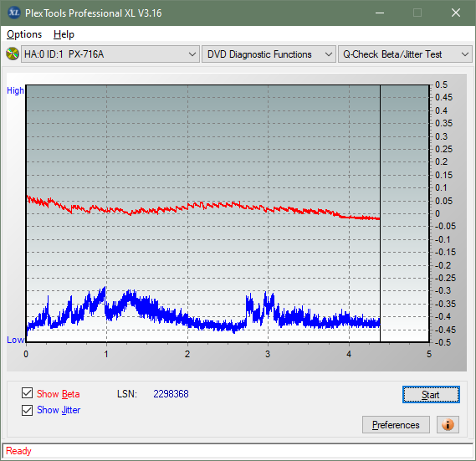This screenshot has width=476, height=461.
Task: Click the red Show Beta label
Action: pyautogui.click(x=59, y=394)
